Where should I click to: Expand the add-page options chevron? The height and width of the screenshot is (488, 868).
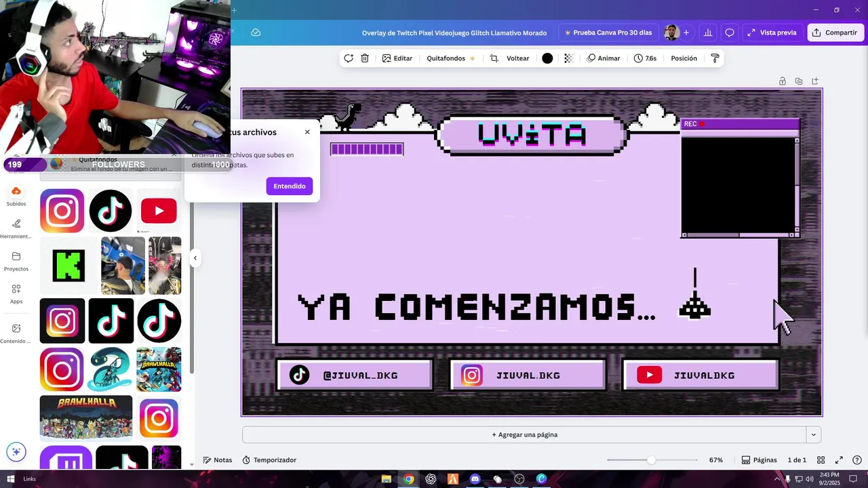pos(814,434)
